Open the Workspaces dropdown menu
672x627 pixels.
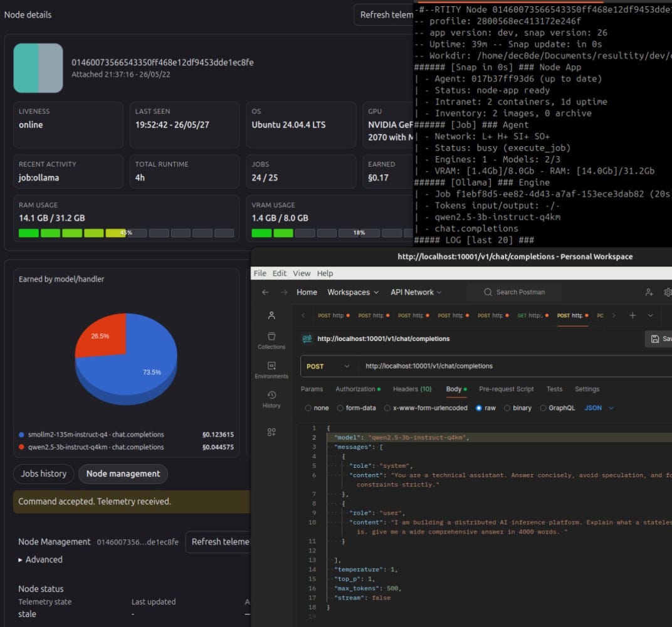(x=353, y=292)
